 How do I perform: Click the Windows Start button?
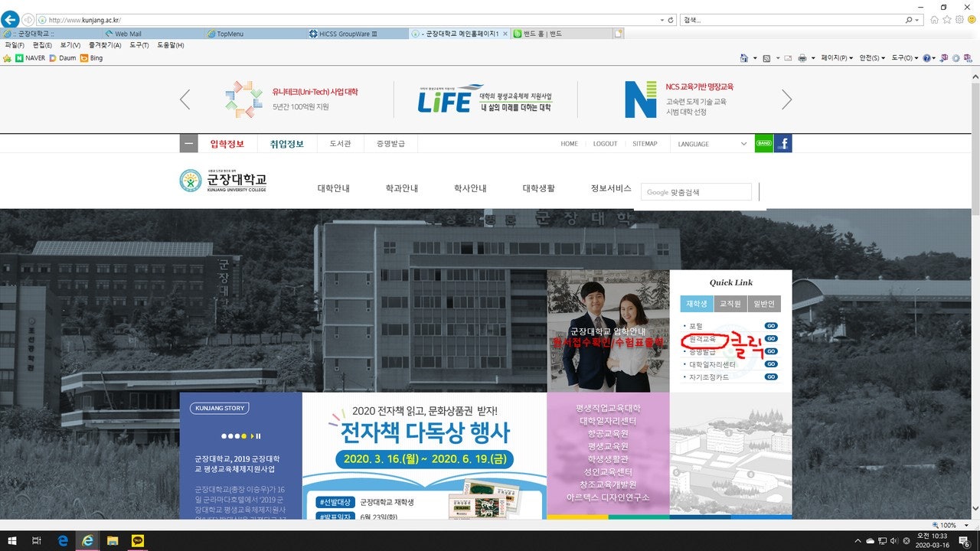11,540
